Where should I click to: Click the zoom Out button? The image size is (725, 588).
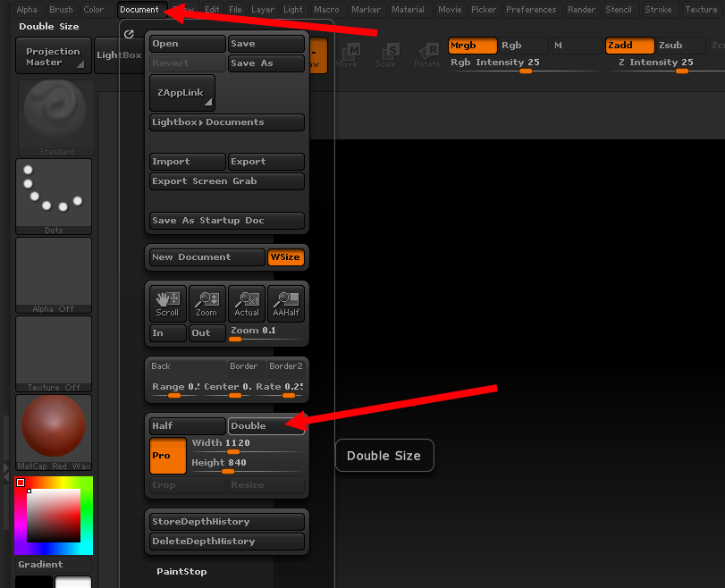(207, 332)
